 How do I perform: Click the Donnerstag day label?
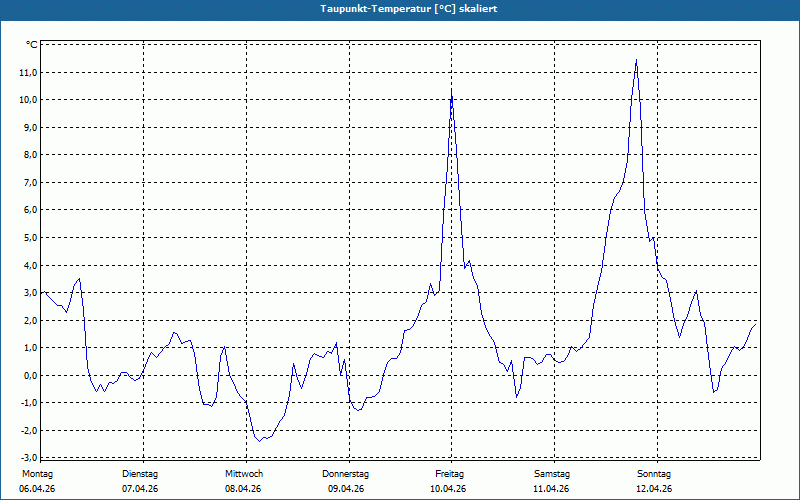click(x=345, y=474)
